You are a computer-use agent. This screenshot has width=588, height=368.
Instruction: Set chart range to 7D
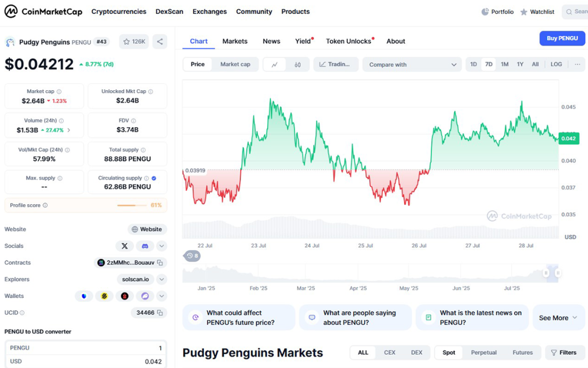click(x=489, y=64)
